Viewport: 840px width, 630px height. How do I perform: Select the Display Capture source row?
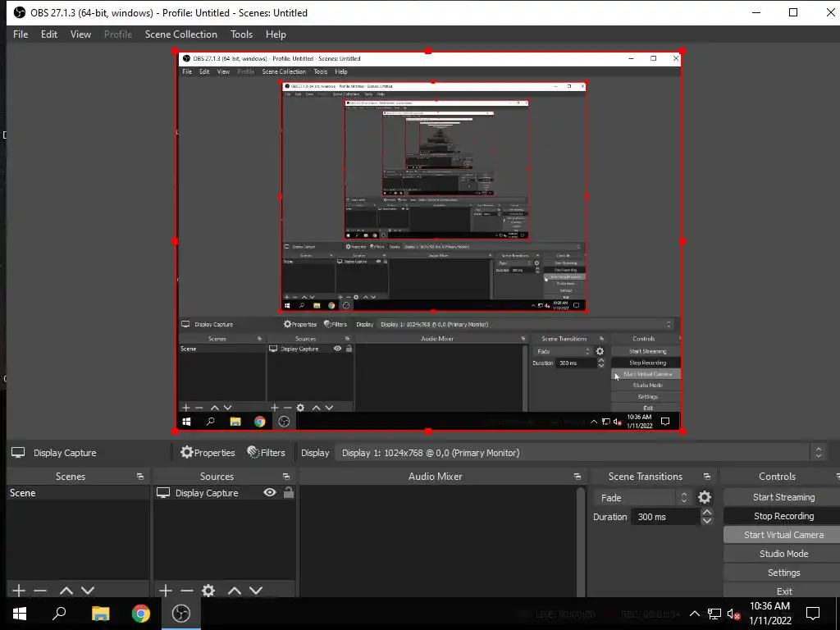(x=225, y=493)
